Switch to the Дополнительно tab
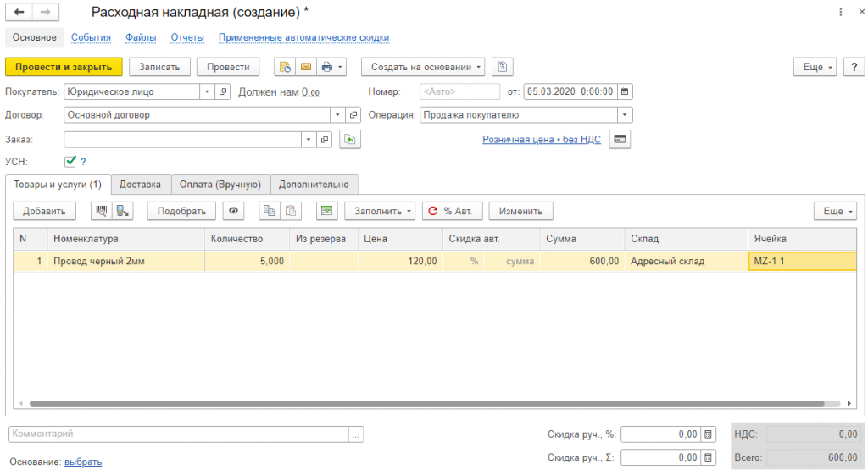 [x=314, y=185]
